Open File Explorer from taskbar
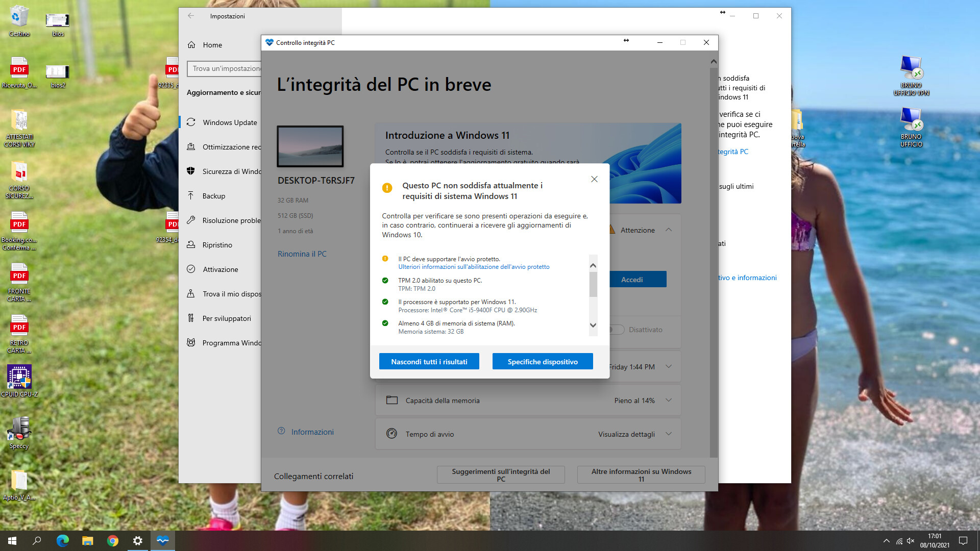The width and height of the screenshot is (980, 551). [87, 541]
